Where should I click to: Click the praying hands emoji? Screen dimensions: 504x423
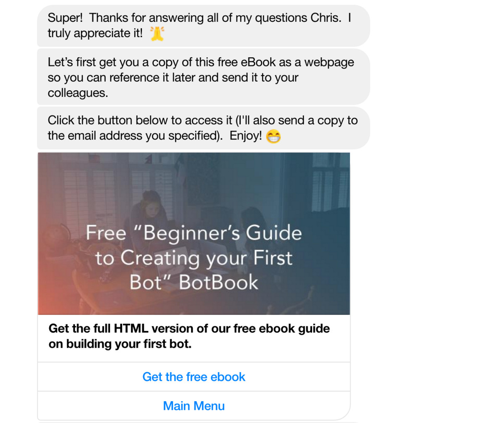pos(157,33)
